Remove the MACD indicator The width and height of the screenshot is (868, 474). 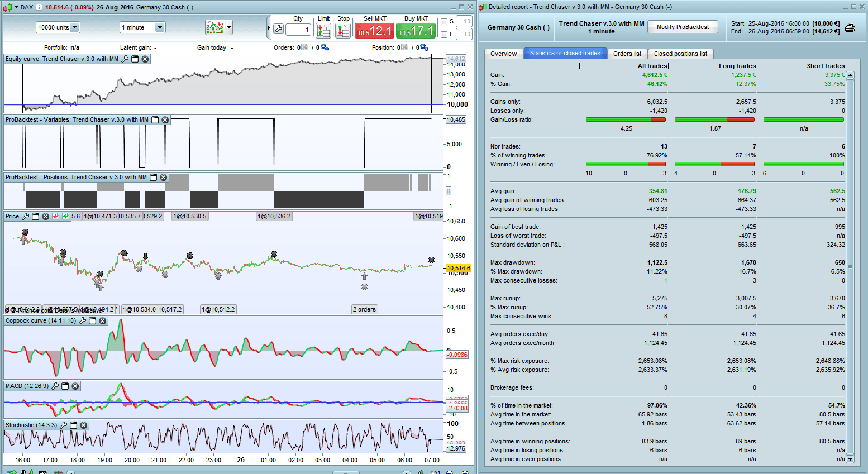75,386
